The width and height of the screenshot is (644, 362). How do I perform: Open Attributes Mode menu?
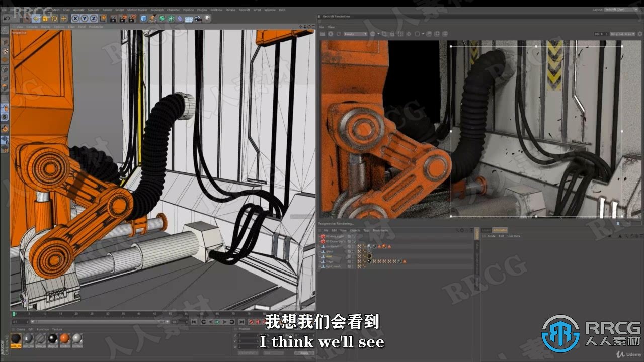[x=492, y=236]
